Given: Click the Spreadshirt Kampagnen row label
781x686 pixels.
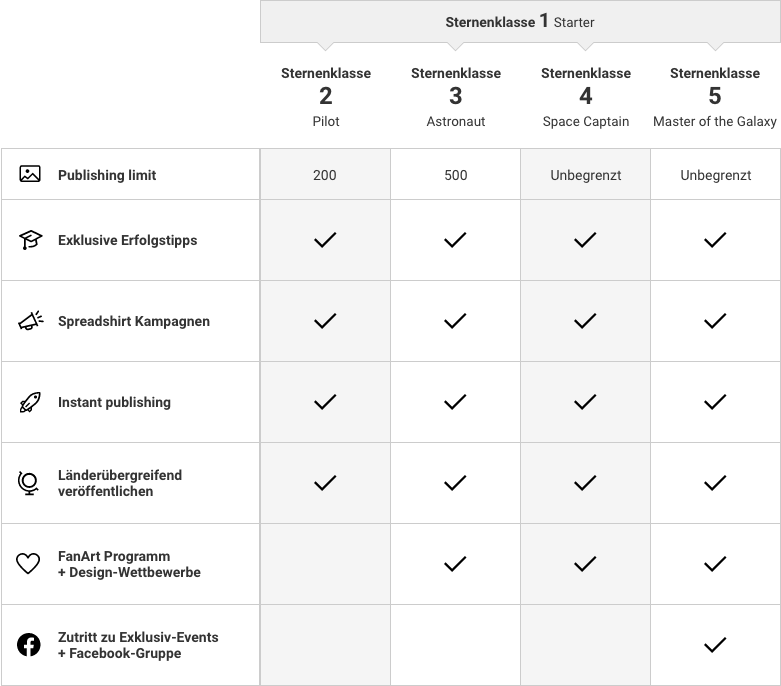Looking at the screenshot, I should point(133,321).
